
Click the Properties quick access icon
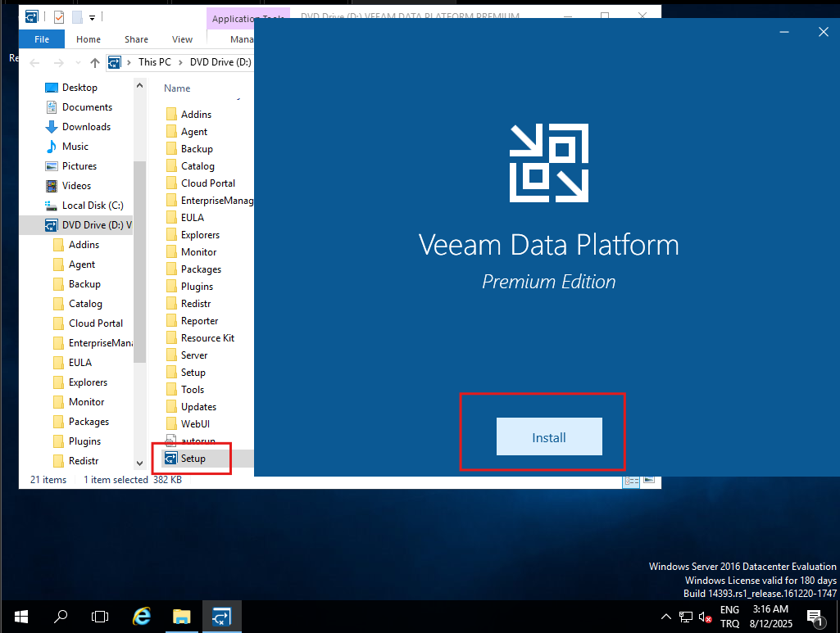(59, 18)
